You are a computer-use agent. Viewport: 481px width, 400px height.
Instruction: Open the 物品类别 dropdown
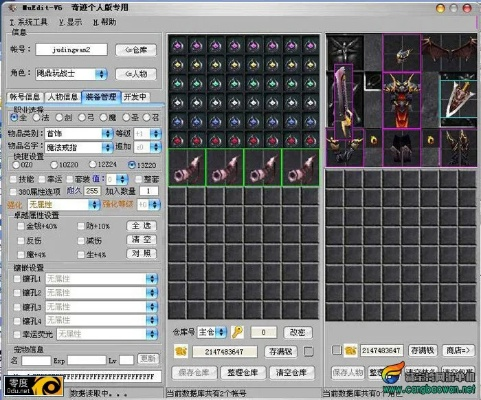[107, 134]
